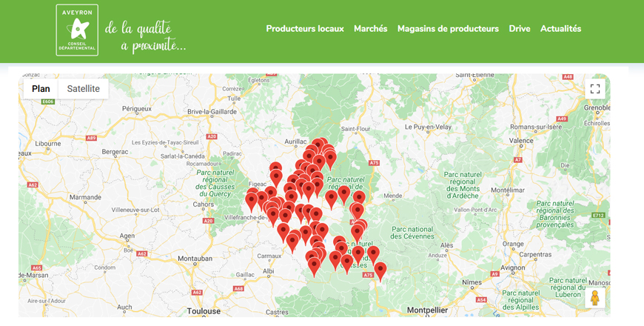This screenshot has width=644, height=326.
Task: Click the Agen city label
Action: tap(127, 236)
